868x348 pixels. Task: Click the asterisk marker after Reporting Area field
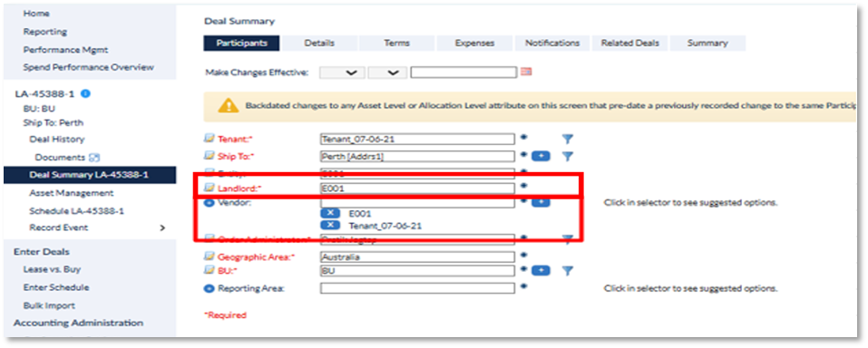(523, 286)
